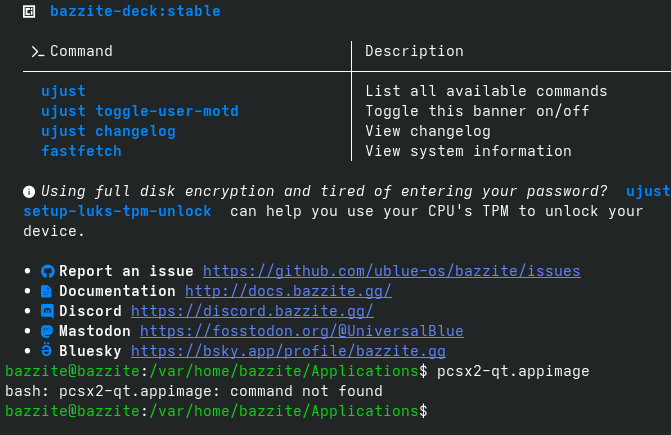Open the GitHub bazzite issues link

point(391,271)
